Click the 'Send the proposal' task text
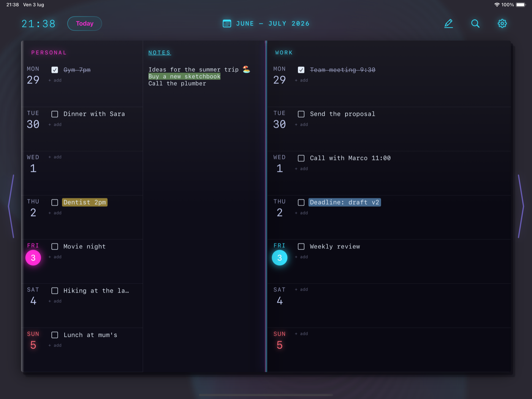The image size is (532, 399). click(342, 114)
